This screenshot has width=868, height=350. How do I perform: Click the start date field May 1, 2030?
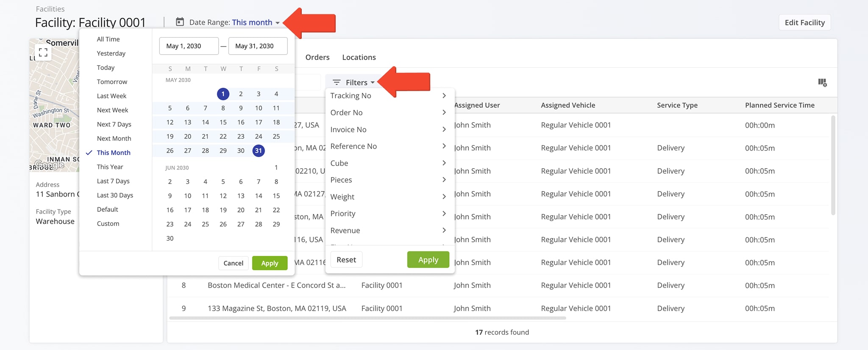[x=189, y=46]
